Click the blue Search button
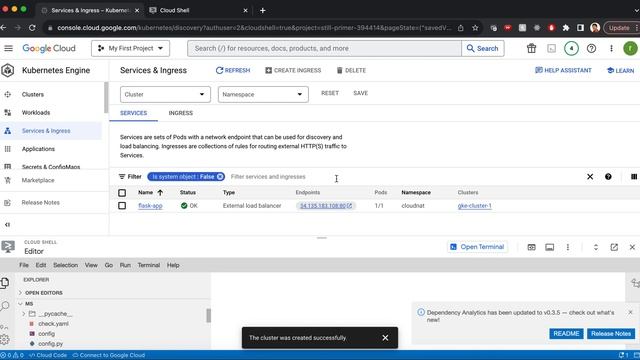The width and height of the screenshot is (640, 360). coord(482,49)
